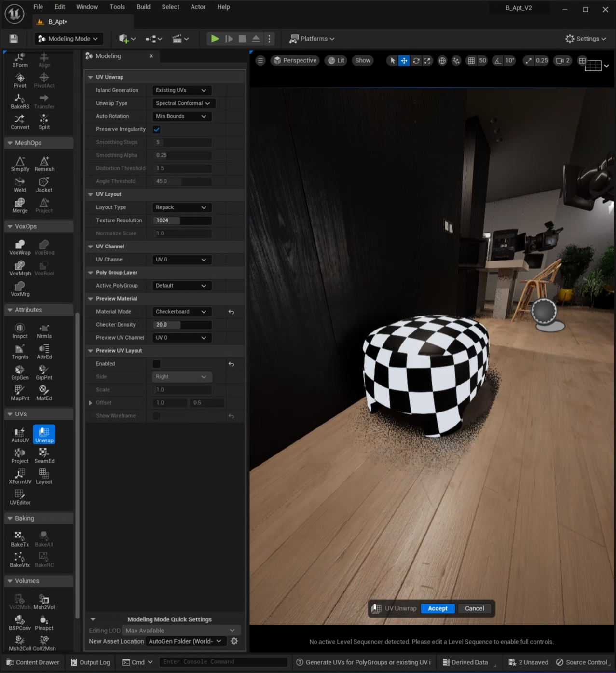Screen dimensions: 616x673
Task: Accept the UV Unwrap result
Action: click(x=437, y=608)
